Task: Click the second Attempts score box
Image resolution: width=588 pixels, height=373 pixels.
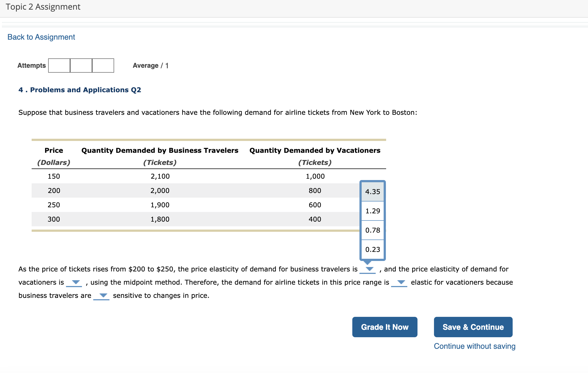Action: tap(81, 66)
